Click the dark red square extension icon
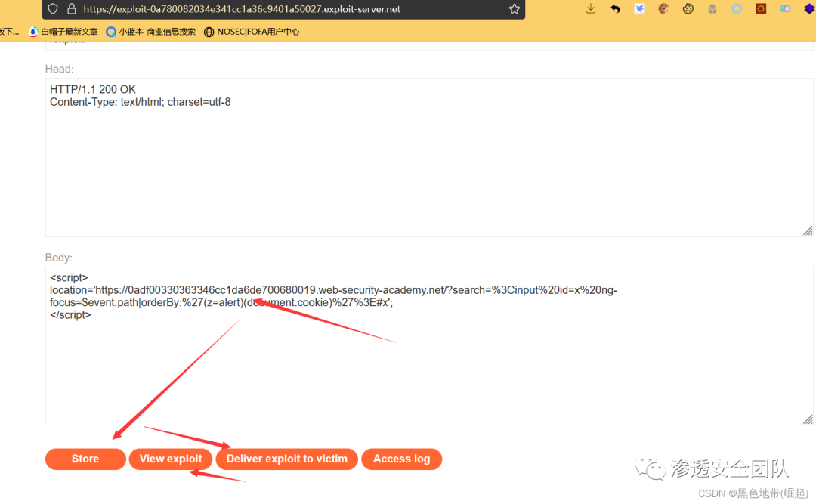This screenshot has height=504, width=816. 761,9
